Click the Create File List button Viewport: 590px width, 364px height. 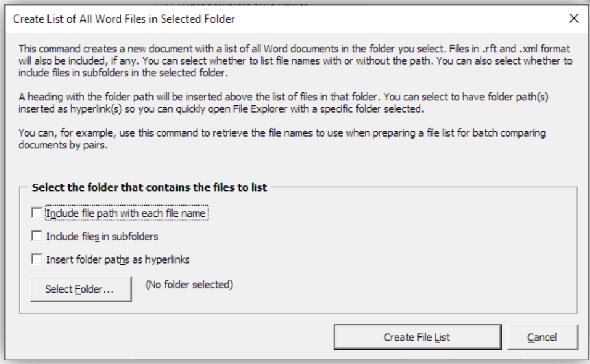tap(417, 337)
